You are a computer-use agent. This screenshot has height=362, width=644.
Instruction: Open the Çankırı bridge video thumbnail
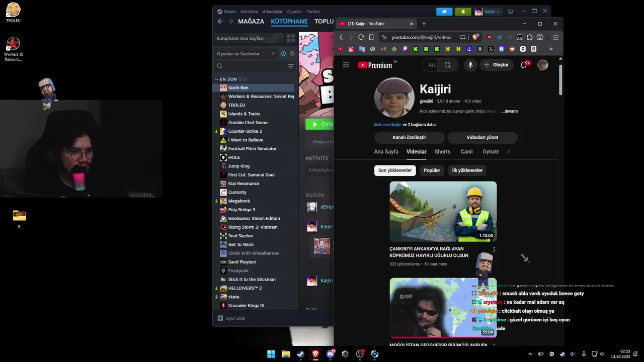point(443,211)
